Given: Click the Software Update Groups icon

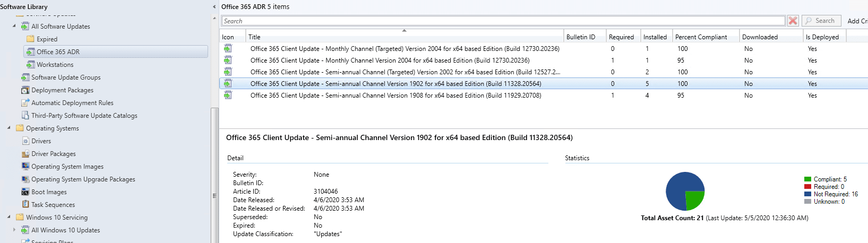Looking at the screenshot, I should click(25, 77).
